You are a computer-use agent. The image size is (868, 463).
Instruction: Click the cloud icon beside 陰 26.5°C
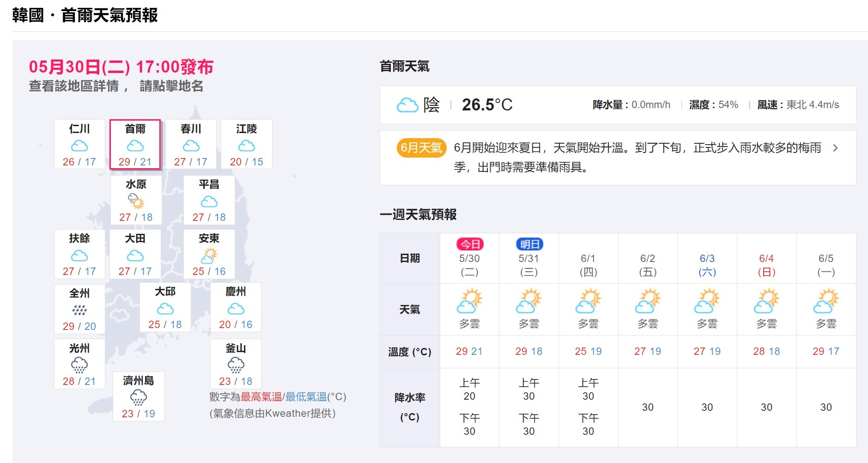[407, 105]
